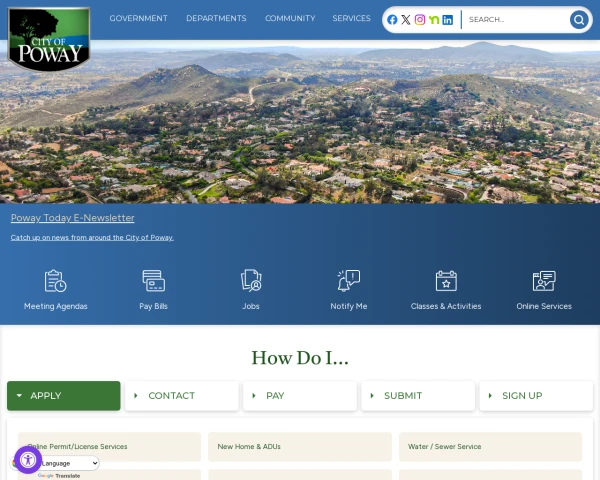
Task: Open the Jobs documents icon
Action: pos(251,281)
